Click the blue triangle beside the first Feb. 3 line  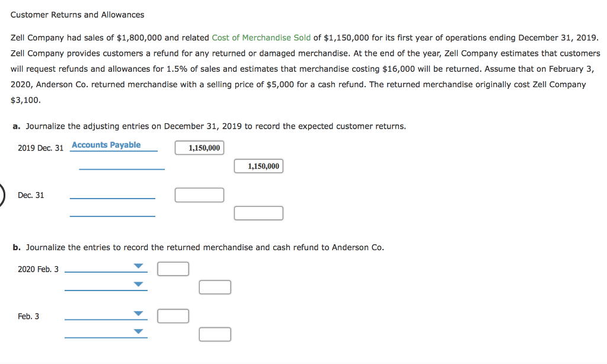tap(138, 268)
